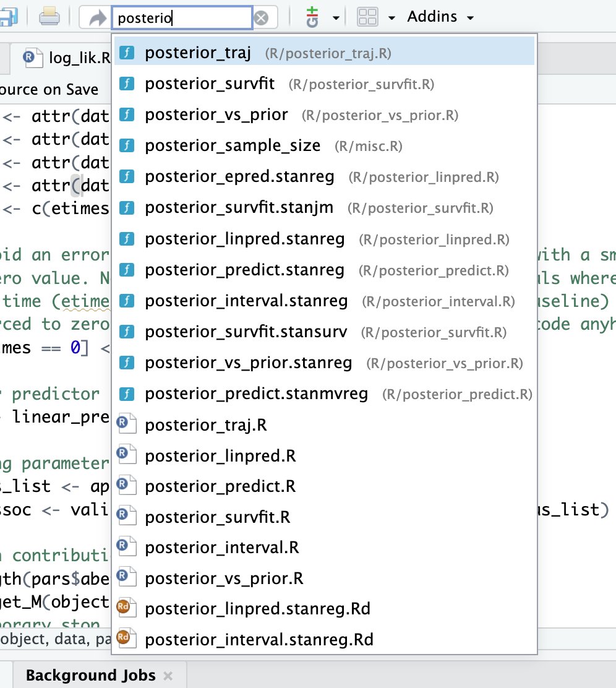The height and width of the screenshot is (688, 616).
Task: Select posterior_epred.stanreg suggestion
Action: click(324, 176)
